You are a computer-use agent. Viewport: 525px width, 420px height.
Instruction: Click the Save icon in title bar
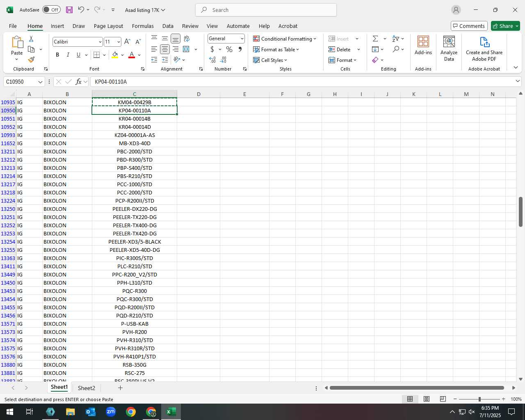[x=69, y=10]
